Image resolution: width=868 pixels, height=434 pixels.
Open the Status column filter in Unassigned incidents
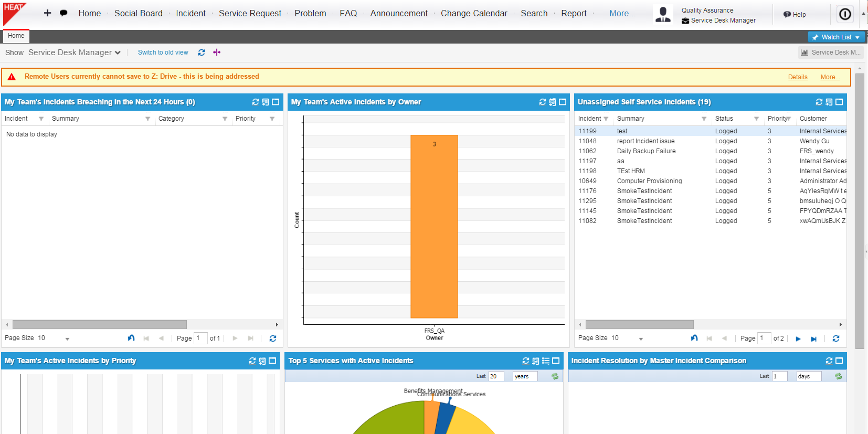coord(756,119)
